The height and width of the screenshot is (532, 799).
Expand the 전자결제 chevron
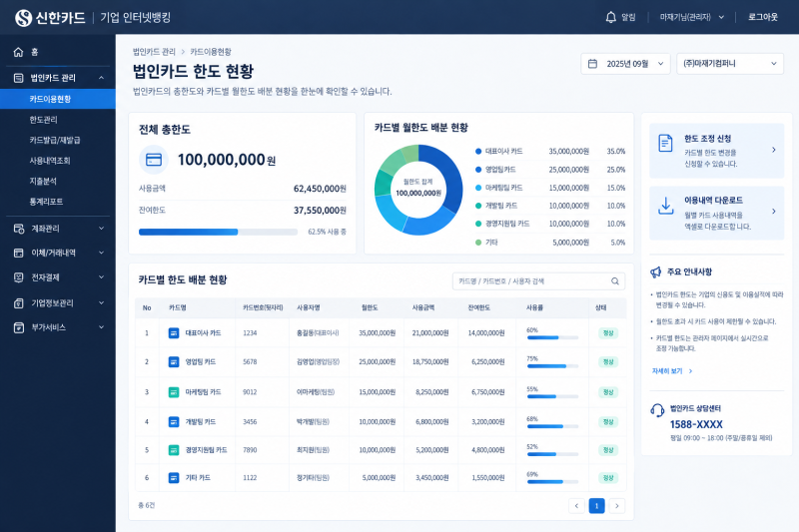click(101, 277)
